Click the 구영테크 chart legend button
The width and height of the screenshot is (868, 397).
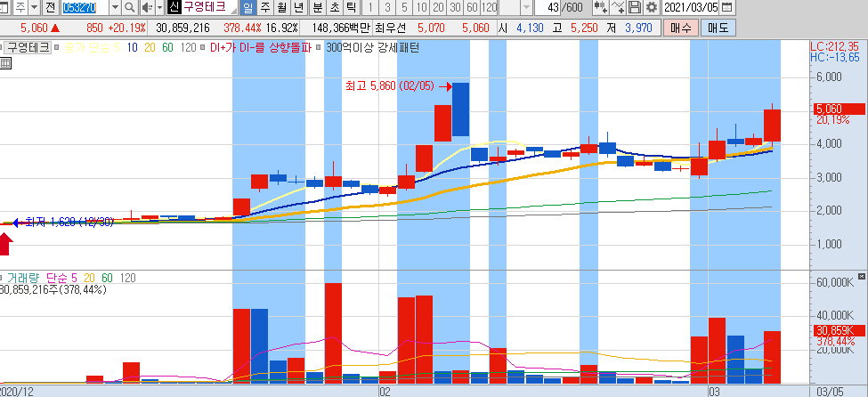pos(28,48)
